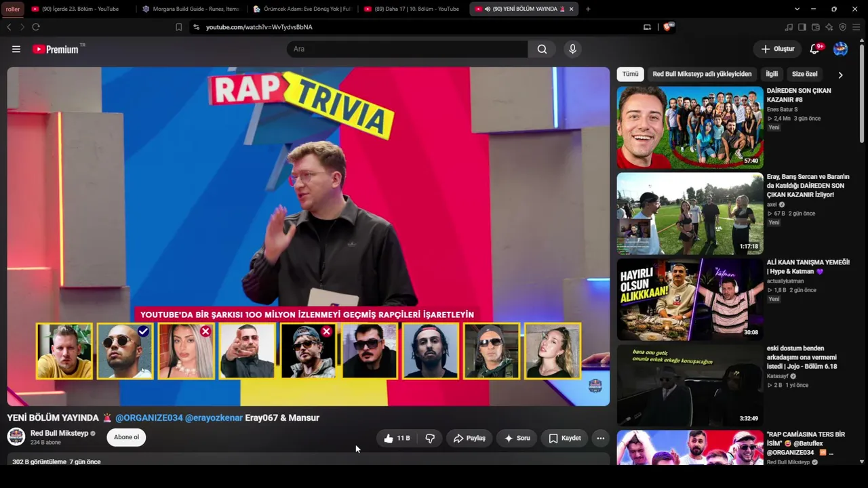Open site settings icon beside URL

click(196, 27)
